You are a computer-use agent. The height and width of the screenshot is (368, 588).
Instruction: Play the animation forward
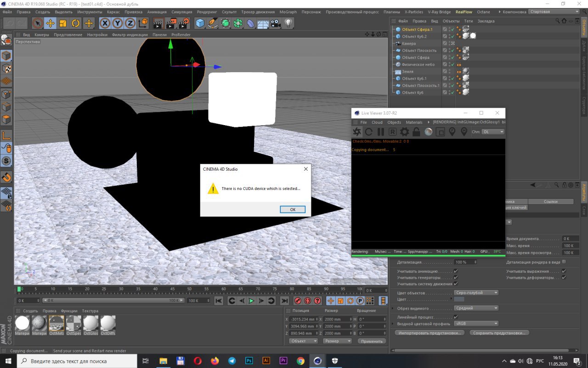click(x=251, y=301)
